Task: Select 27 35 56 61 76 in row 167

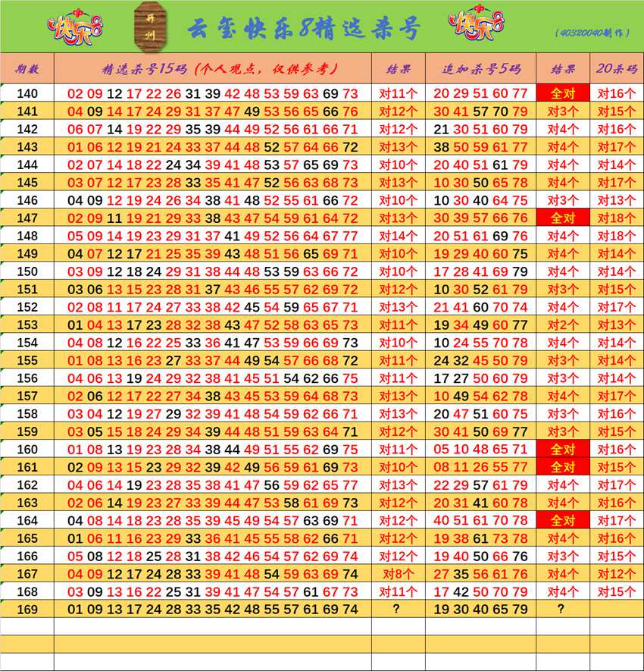Action: pyautogui.click(x=480, y=574)
